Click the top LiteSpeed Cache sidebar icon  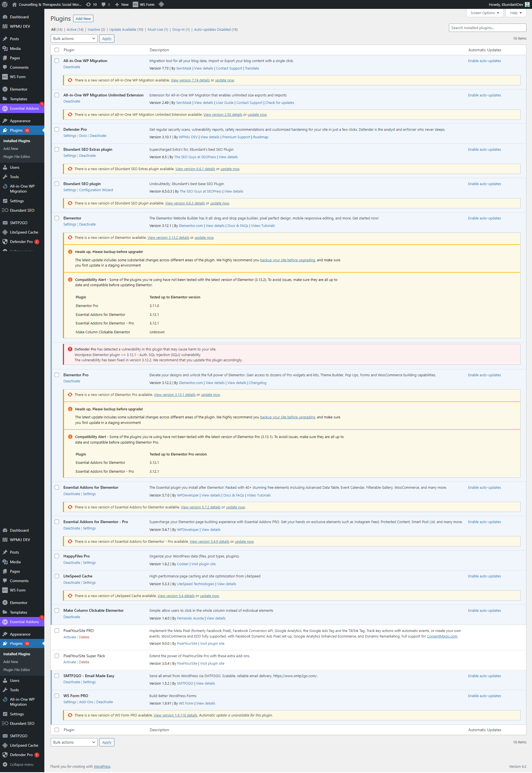click(5, 232)
